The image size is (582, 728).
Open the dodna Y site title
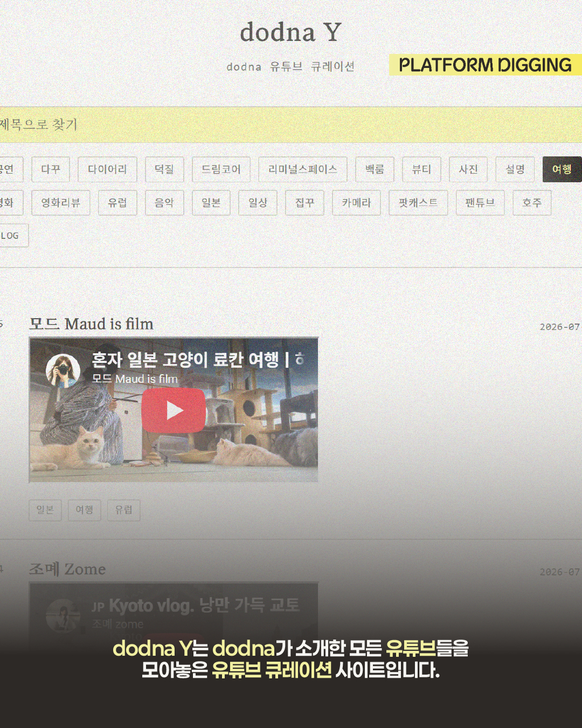click(x=291, y=32)
